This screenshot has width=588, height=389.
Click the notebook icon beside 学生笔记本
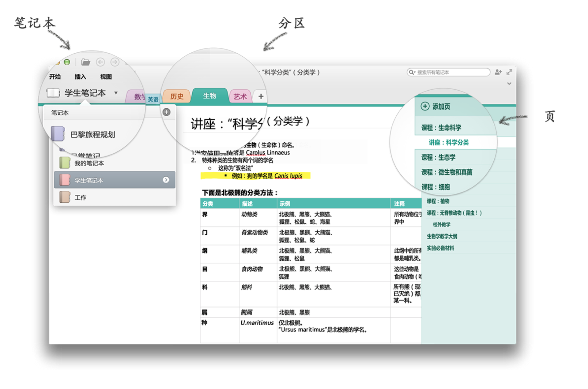(x=53, y=93)
